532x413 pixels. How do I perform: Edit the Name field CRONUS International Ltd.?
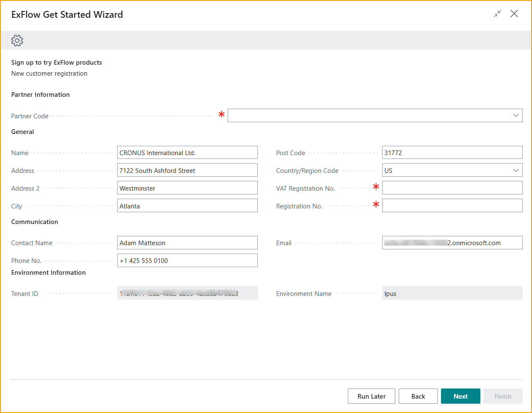click(x=187, y=153)
